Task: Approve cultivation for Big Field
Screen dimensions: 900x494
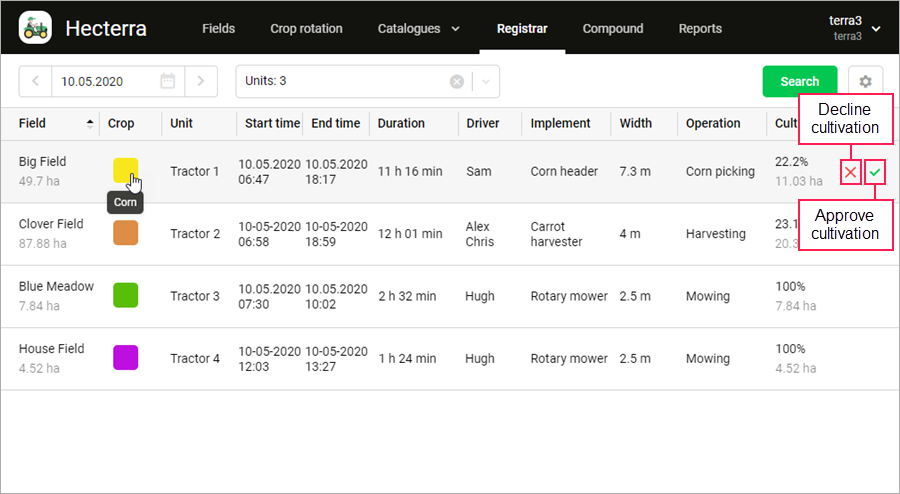Action: point(875,173)
